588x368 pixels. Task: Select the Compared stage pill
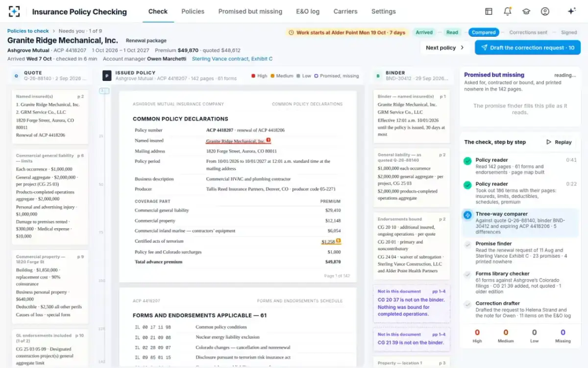[484, 32]
